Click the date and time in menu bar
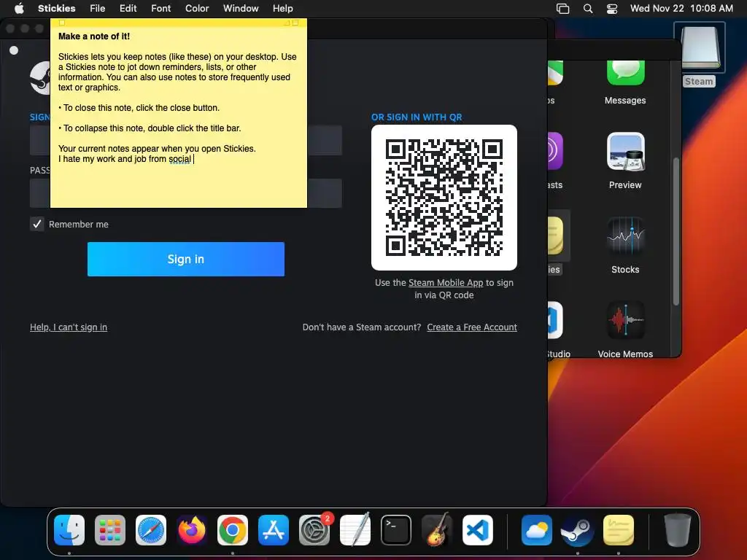747x560 pixels. (x=681, y=8)
